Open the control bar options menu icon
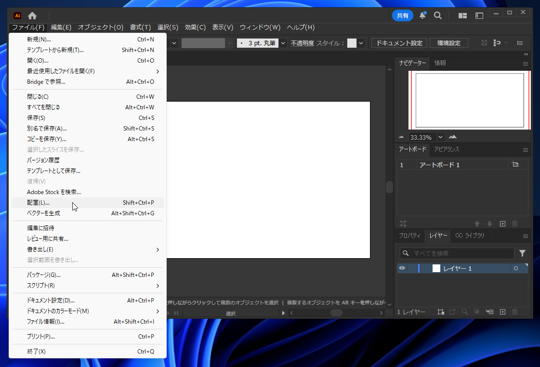 (x=520, y=43)
